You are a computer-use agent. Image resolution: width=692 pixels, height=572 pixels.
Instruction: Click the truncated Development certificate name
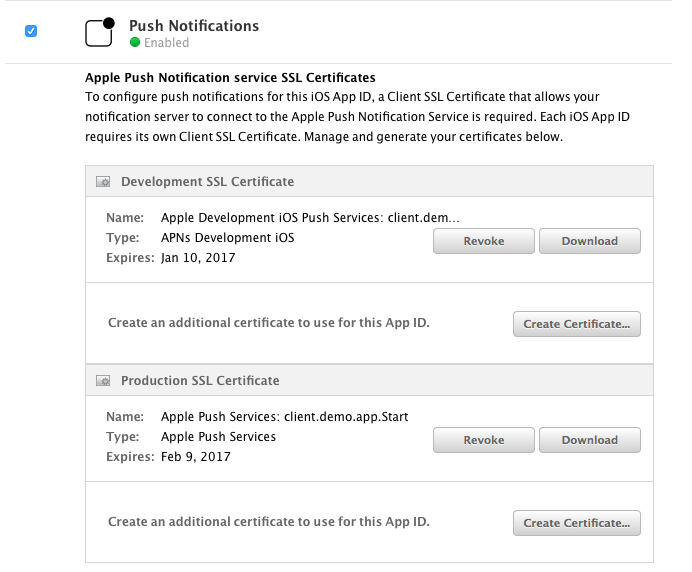coord(310,218)
